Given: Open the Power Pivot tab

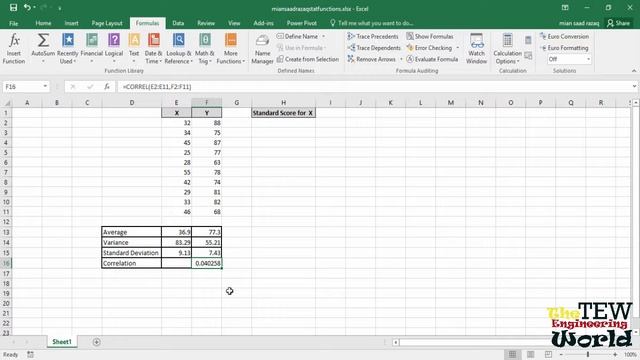Looking at the screenshot, I should click(x=302, y=23).
